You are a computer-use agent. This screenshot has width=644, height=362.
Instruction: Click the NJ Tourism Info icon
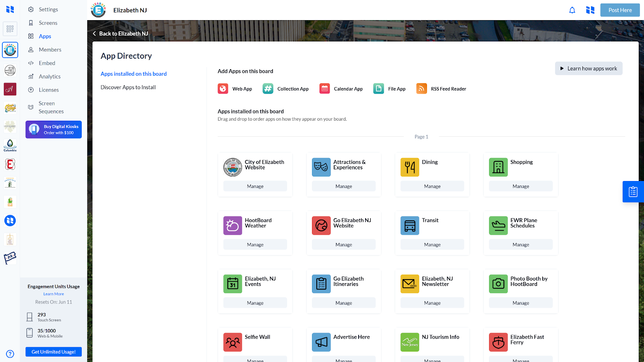tap(410, 342)
